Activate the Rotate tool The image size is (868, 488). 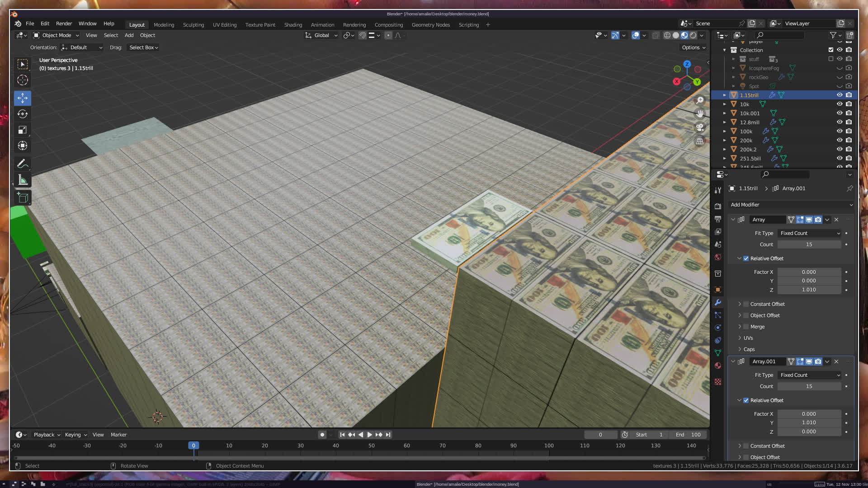click(x=23, y=114)
